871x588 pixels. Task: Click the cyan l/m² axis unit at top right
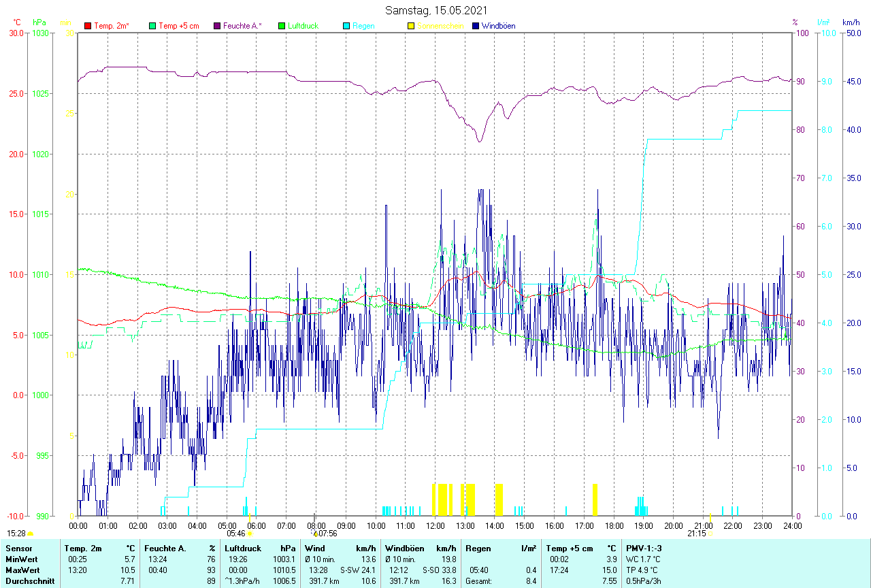[825, 22]
